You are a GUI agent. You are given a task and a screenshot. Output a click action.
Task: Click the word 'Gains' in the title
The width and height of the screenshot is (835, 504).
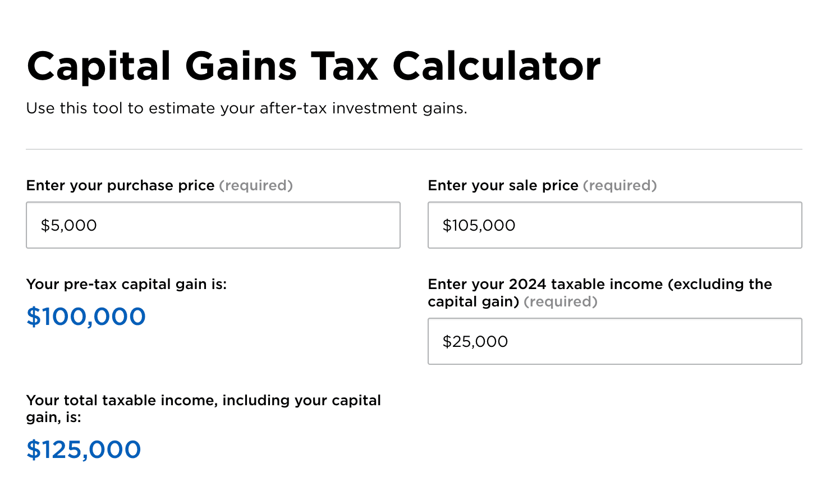click(x=241, y=67)
